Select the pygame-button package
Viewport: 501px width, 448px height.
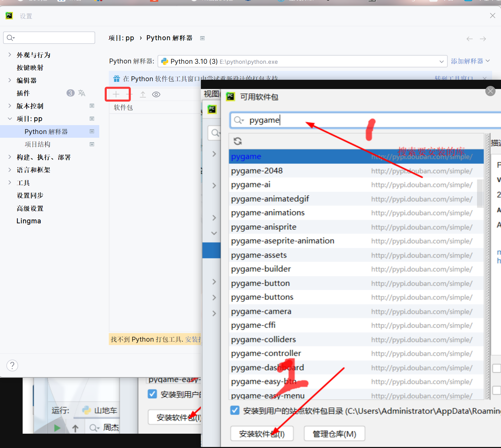click(x=356, y=283)
